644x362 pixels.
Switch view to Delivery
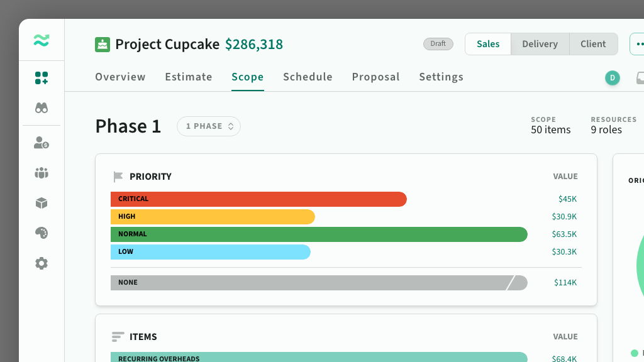540,44
